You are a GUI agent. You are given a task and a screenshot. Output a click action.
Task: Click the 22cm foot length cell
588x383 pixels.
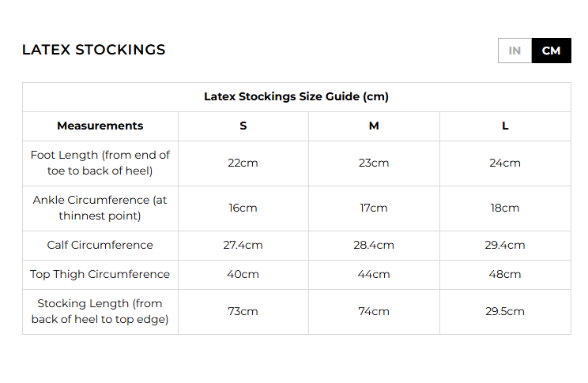[x=243, y=163]
